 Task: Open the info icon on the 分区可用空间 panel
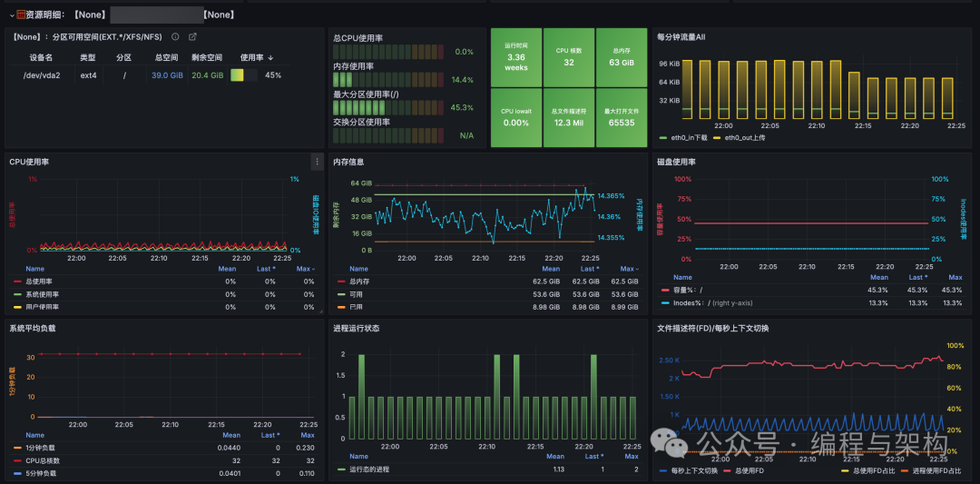(x=176, y=37)
